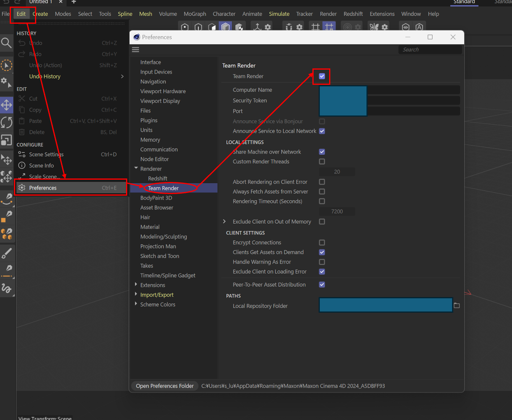Uncheck Clients Get Assets on Demand
Viewport: 512px width, 420px height.
pyautogui.click(x=322, y=252)
